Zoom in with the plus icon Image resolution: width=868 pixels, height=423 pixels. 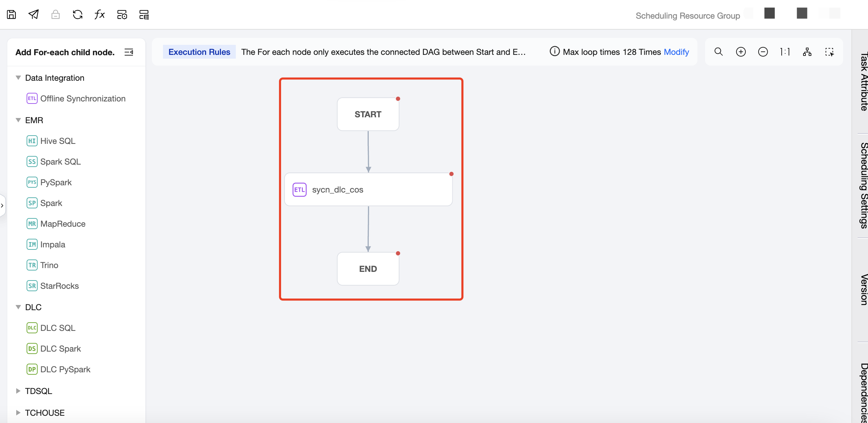[x=741, y=52]
